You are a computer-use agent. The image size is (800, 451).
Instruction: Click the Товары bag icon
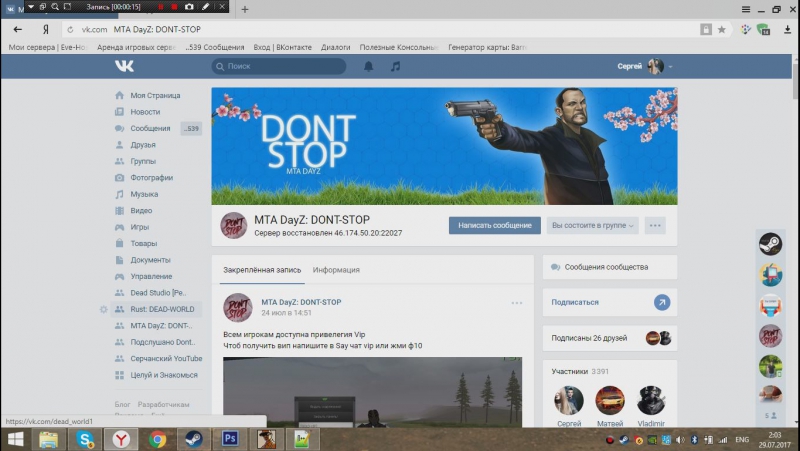coord(119,243)
